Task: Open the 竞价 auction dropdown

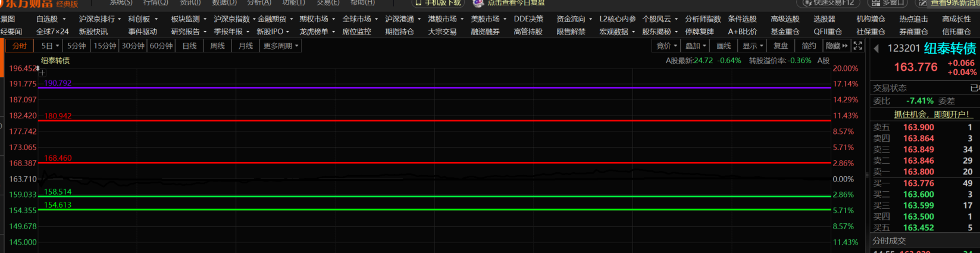Action: [x=667, y=46]
